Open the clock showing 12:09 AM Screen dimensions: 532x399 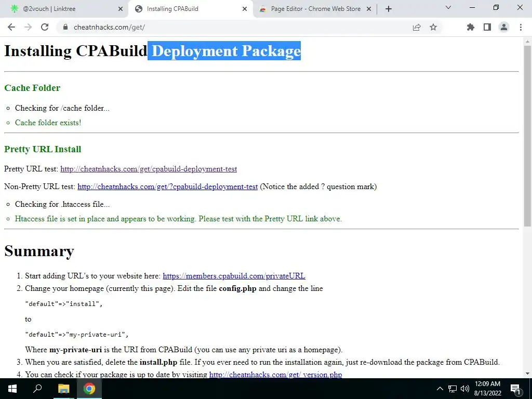coord(487,389)
